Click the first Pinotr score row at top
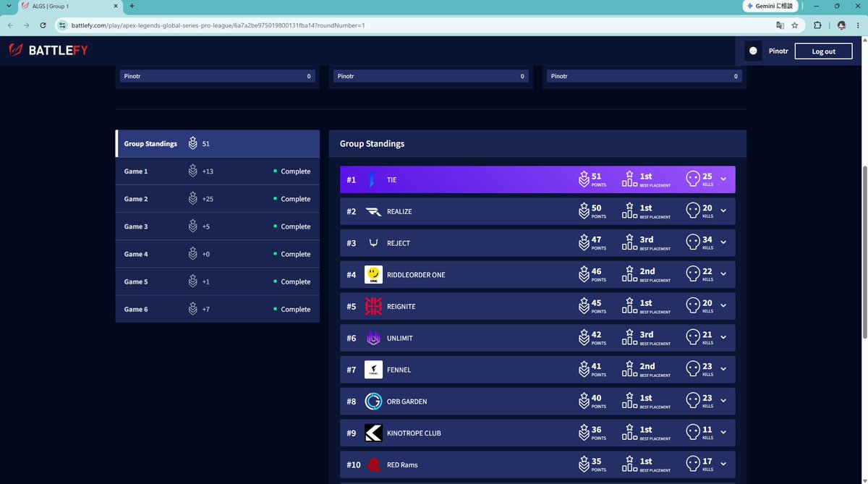 click(x=218, y=76)
